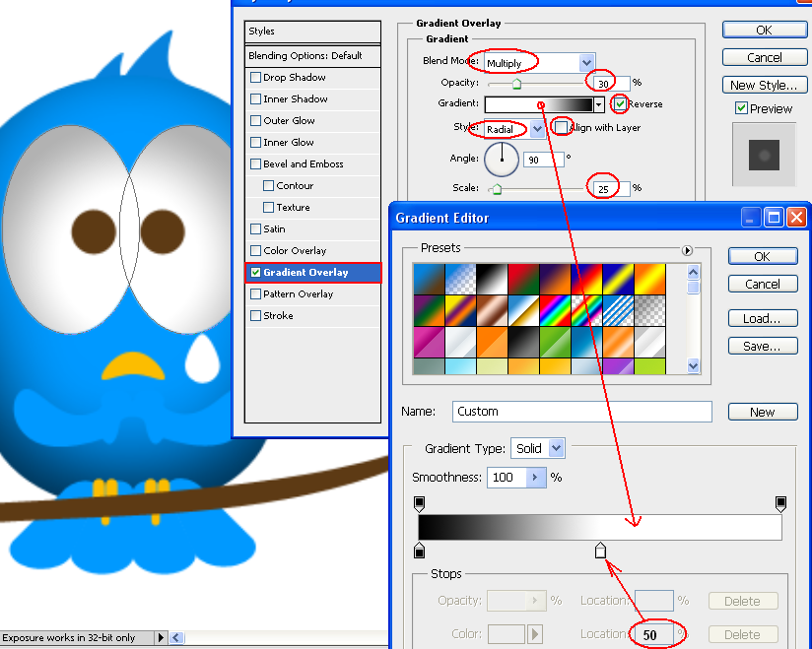Viewport: 812px width, 649px height.
Task: Click the Angle dial control
Action: [x=502, y=159]
